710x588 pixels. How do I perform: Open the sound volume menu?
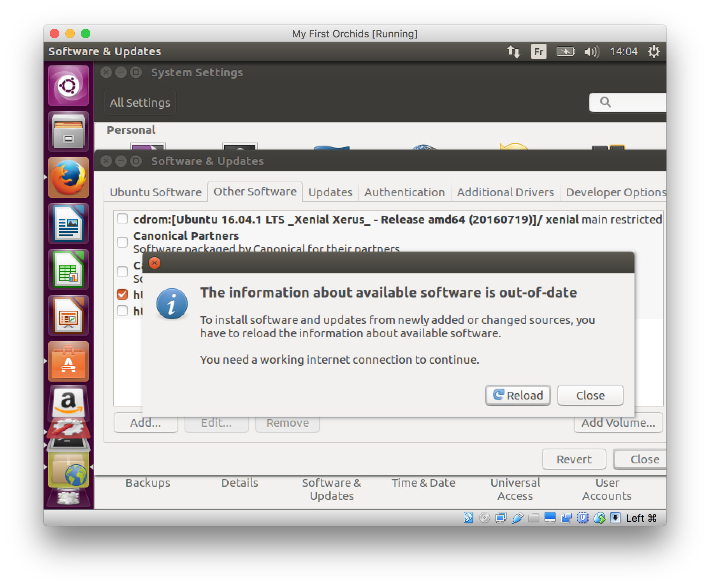coord(591,51)
